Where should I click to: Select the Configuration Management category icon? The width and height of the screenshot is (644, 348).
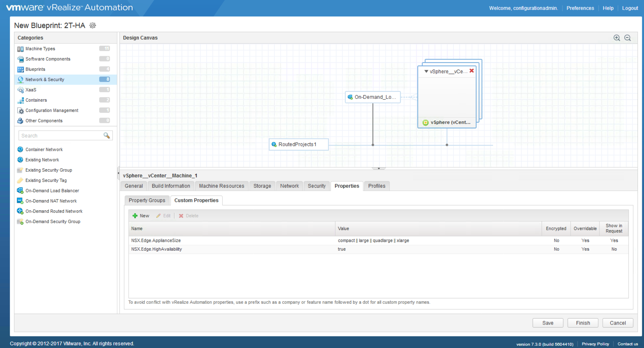[20, 110]
